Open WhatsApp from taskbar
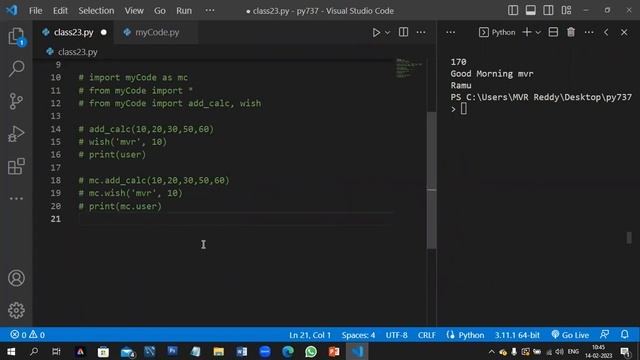 point(311,351)
